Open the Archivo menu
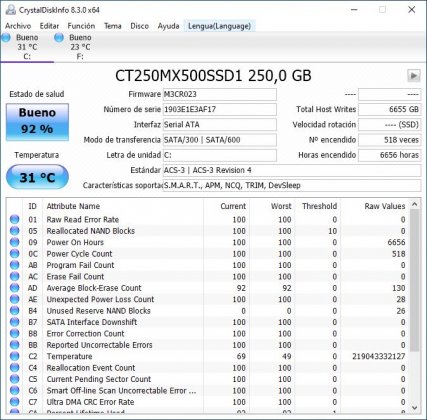Image resolution: width=427 pixels, height=420 pixels. (x=18, y=26)
